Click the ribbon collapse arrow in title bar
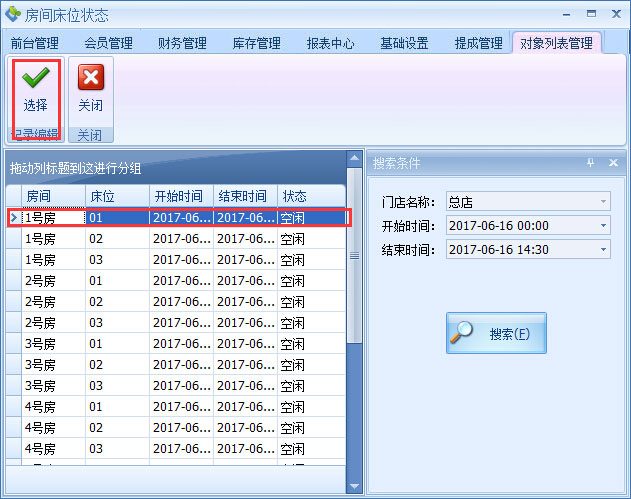Viewport: 631px width, 499px height. [x=568, y=15]
